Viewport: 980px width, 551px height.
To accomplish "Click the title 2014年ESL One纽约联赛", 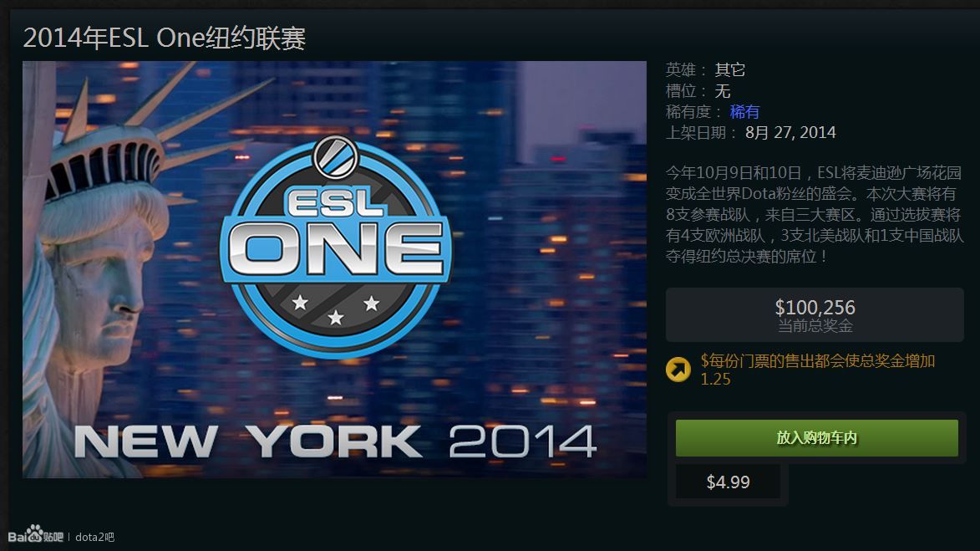I will [165, 38].
